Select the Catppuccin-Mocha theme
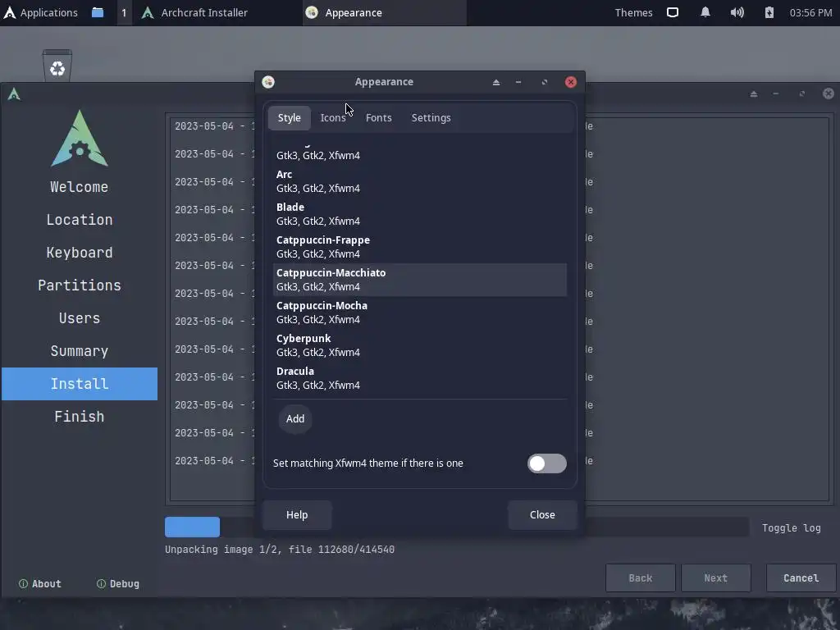 point(419,313)
